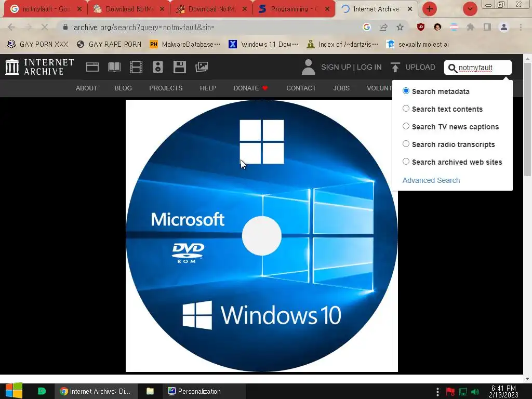Click the red flag tray icon
Image resolution: width=532 pixels, height=399 pixels.
(x=450, y=392)
